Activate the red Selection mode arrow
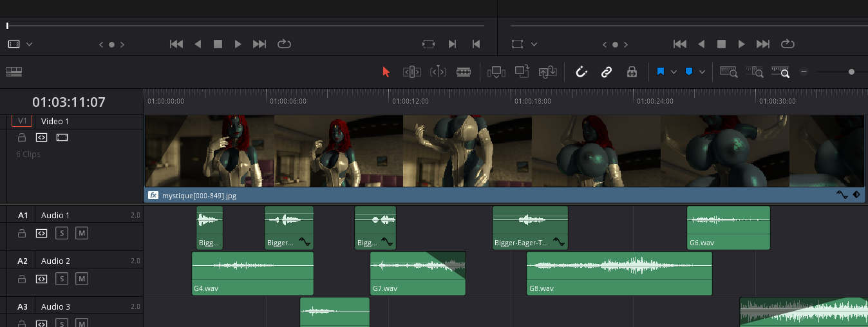868x327 pixels. click(x=386, y=72)
